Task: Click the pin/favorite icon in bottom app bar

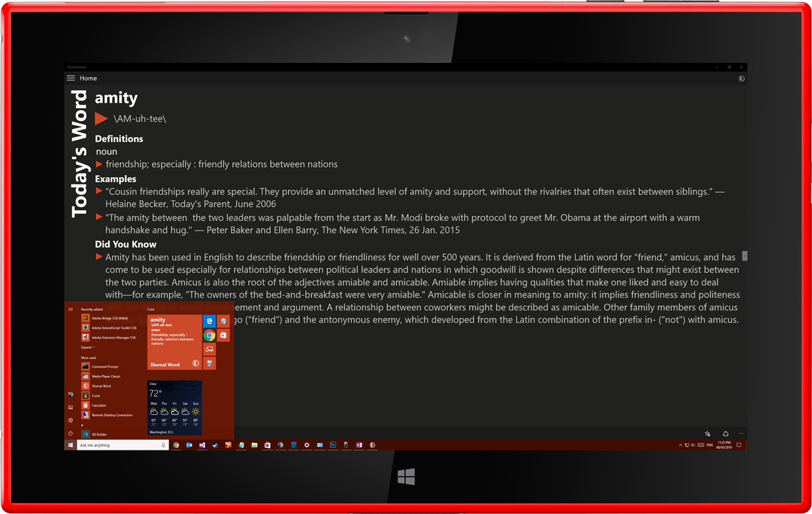Action: click(707, 434)
